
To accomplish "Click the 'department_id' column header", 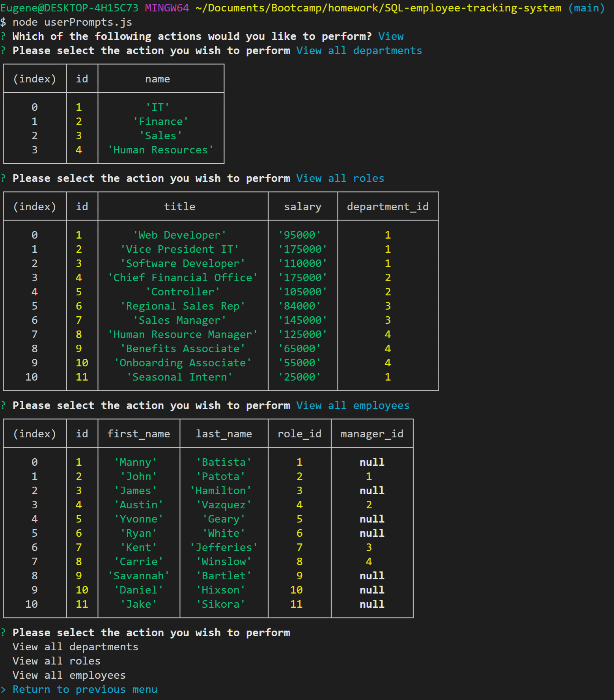I will tap(388, 207).
